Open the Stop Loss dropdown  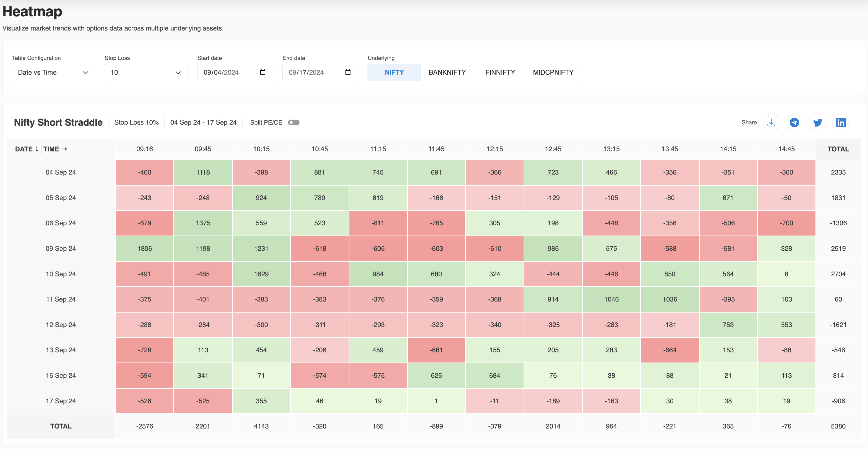tap(146, 73)
